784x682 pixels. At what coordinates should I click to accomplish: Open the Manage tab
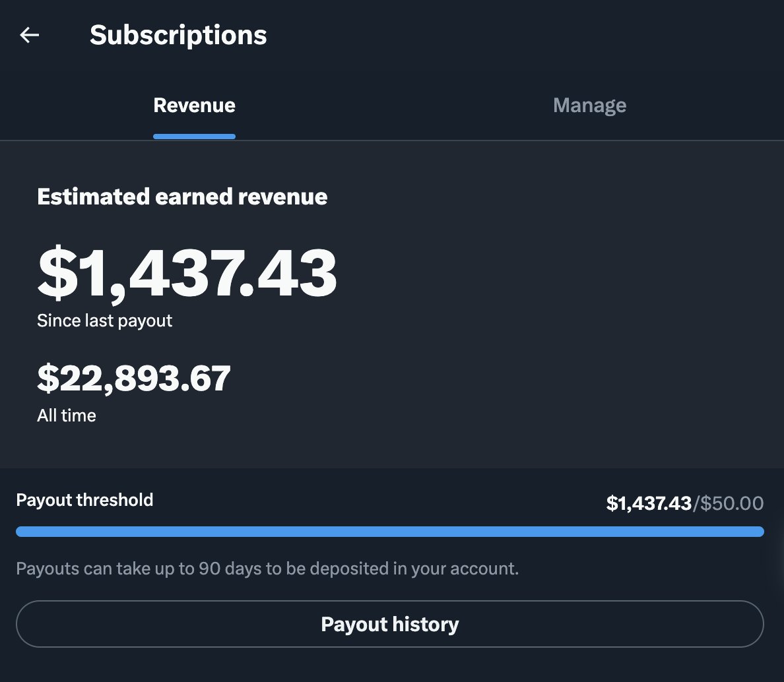[589, 106]
